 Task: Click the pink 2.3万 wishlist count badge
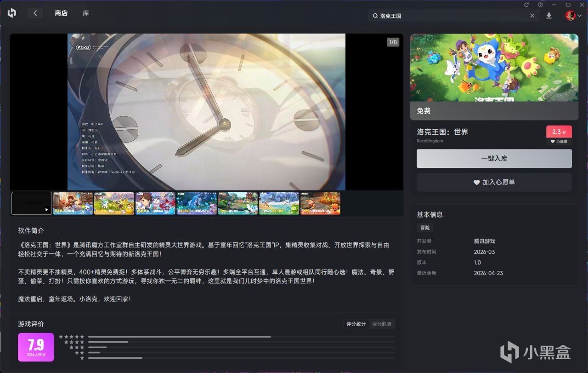[x=559, y=132]
